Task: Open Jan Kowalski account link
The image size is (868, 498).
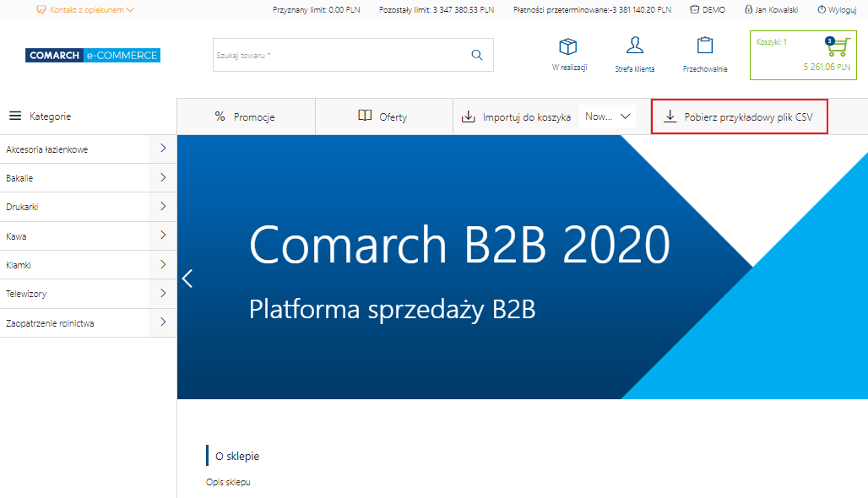Action: point(777,10)
